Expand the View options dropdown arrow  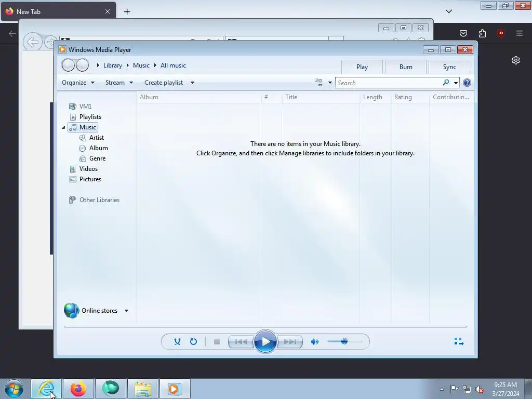point(330,83)
